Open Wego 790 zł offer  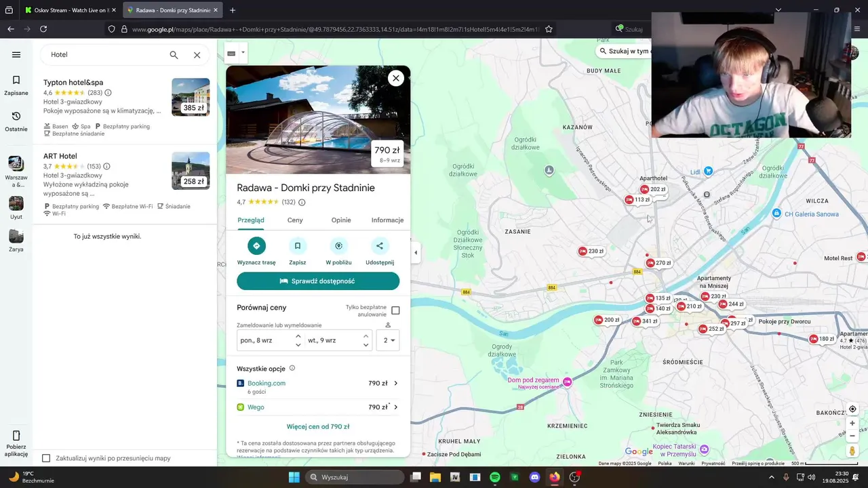tap(318, 407)
